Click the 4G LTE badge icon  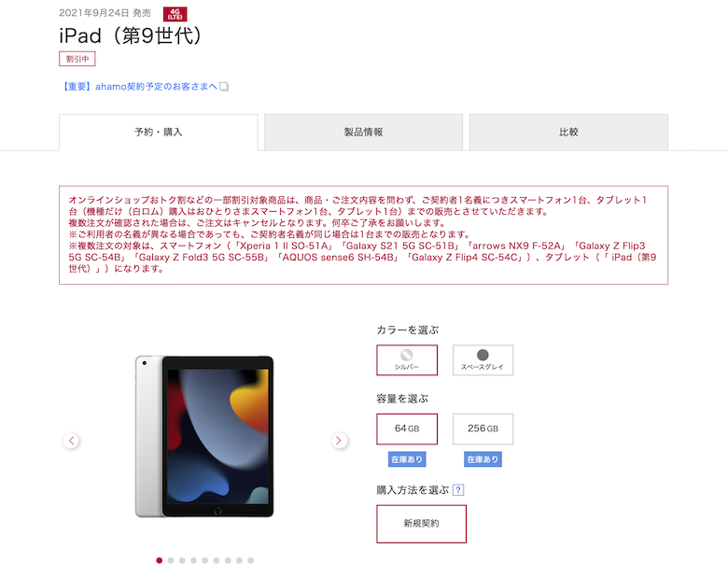(x=175, y=14)
